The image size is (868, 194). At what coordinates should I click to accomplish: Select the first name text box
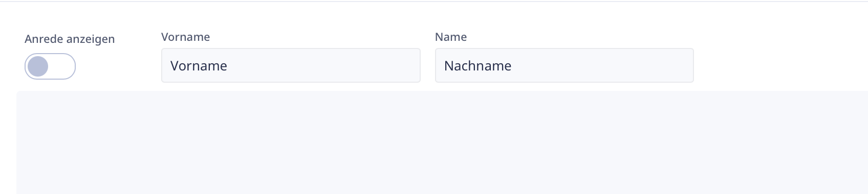click(291, 65)
